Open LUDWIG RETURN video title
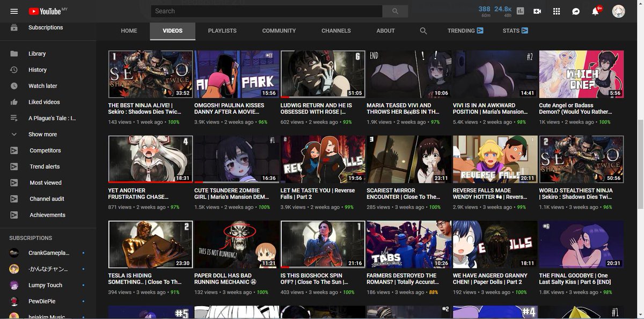Image resolution: width=644 pixels, height=319 pixels. (x=316, y=108)
